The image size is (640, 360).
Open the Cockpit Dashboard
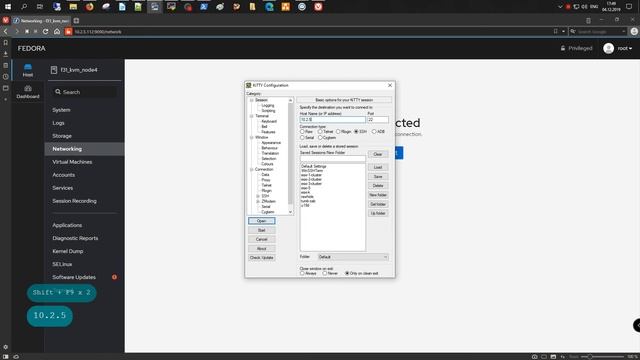pos(28,92)
